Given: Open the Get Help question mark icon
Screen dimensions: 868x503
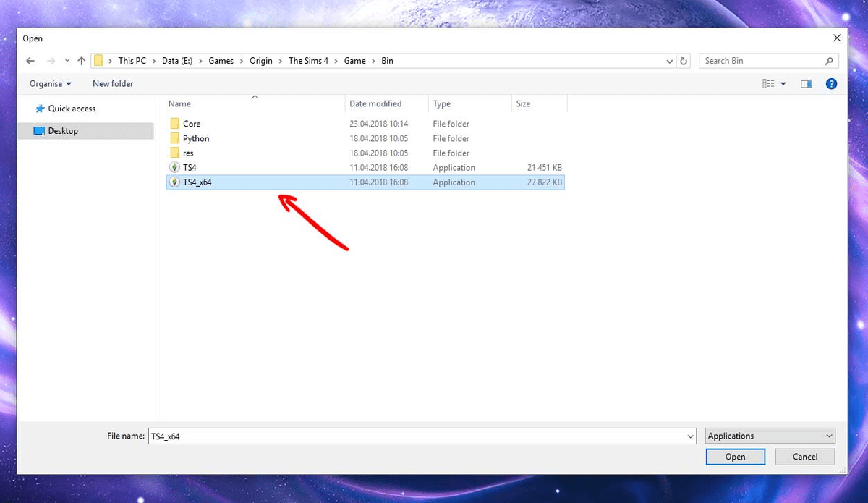Looking at the screenshot, I should (831, 83).
